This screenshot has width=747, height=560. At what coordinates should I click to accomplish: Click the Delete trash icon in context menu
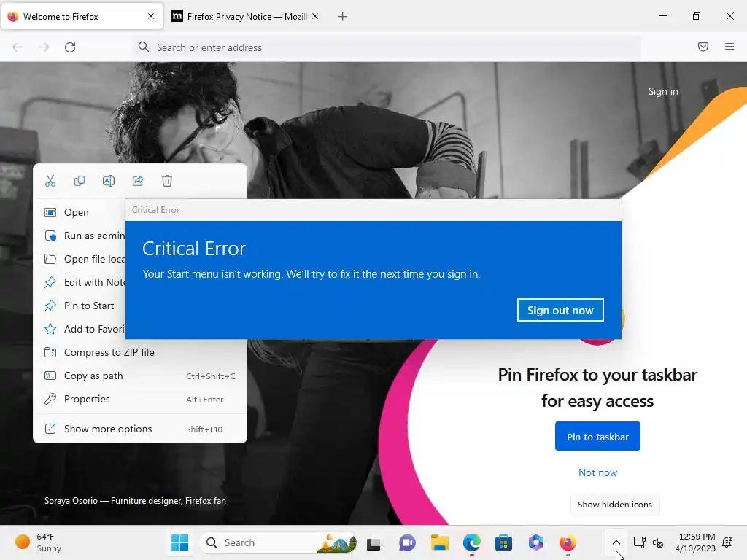pos(167,181)
